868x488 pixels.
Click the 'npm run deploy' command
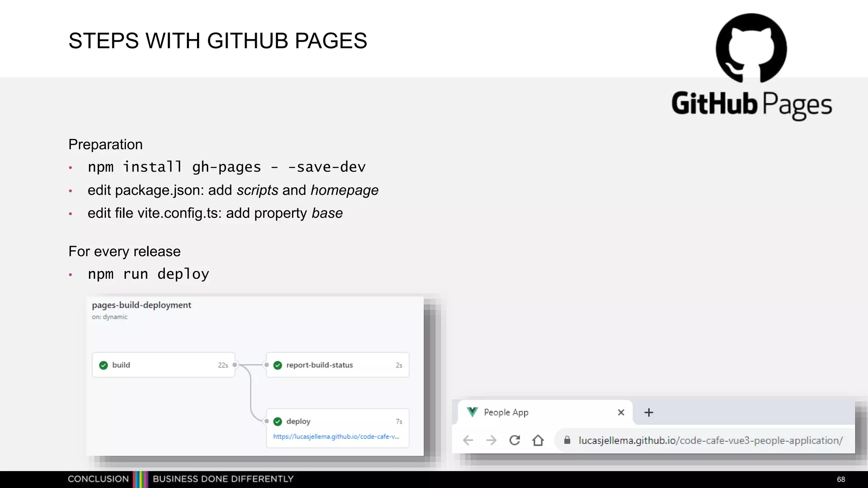[148, 274]
